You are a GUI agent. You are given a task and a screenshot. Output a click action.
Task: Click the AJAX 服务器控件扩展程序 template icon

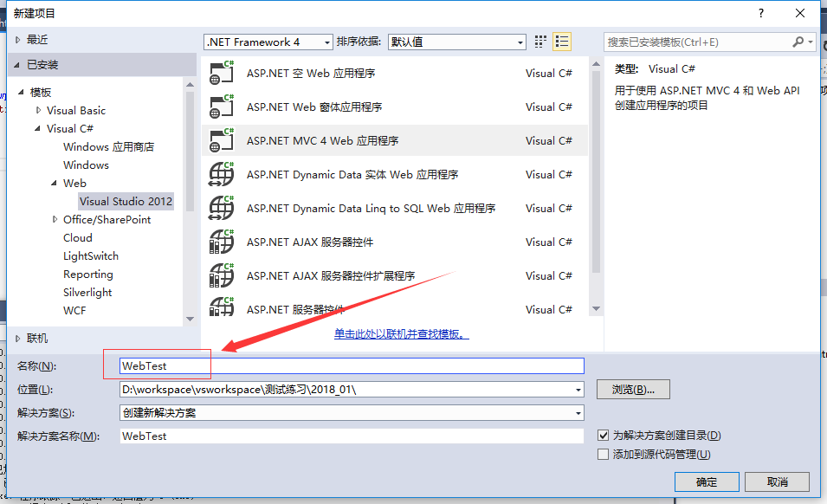pyautogui.click(x=222, y=275)
